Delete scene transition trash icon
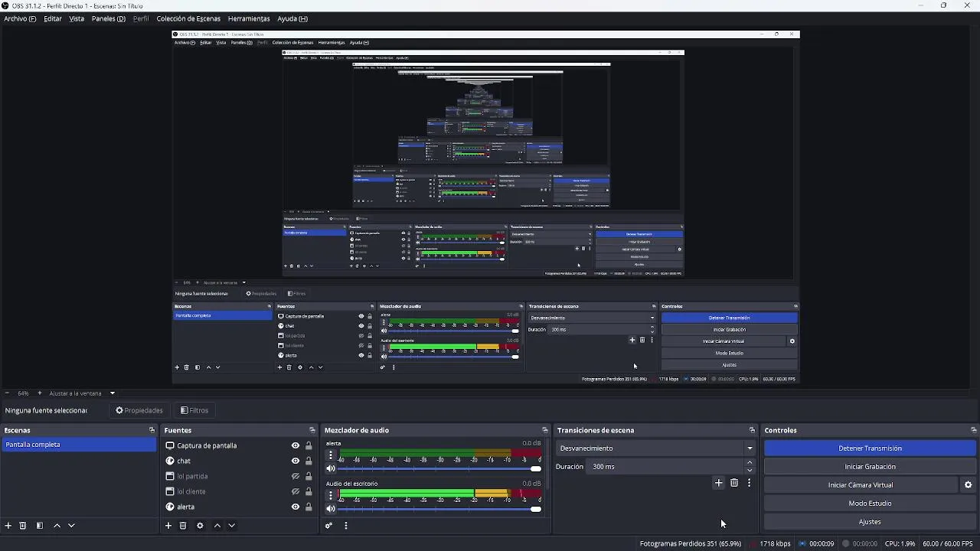980x551 pixels. pyautogui.click(x=734, y=483)
